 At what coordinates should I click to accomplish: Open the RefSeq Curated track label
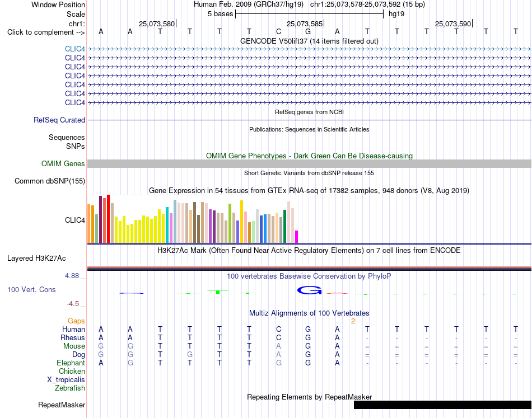click(x=59, y=120)
